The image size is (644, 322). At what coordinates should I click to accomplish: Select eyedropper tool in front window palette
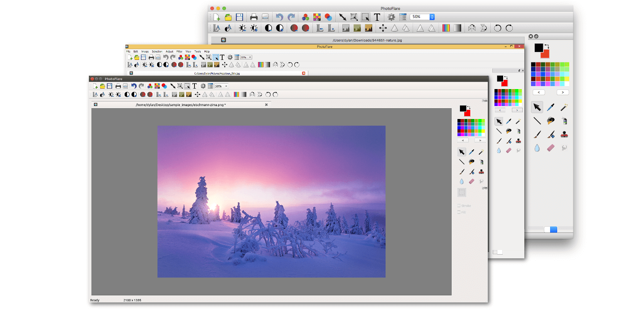coord(472,152)
